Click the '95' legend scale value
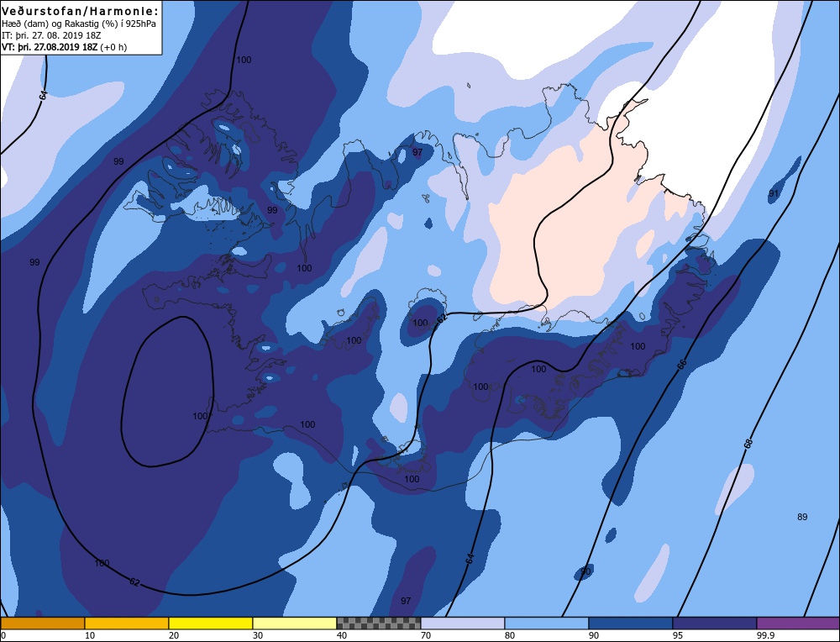This screenshot has height=642, width=840. (x=678, y=635)
